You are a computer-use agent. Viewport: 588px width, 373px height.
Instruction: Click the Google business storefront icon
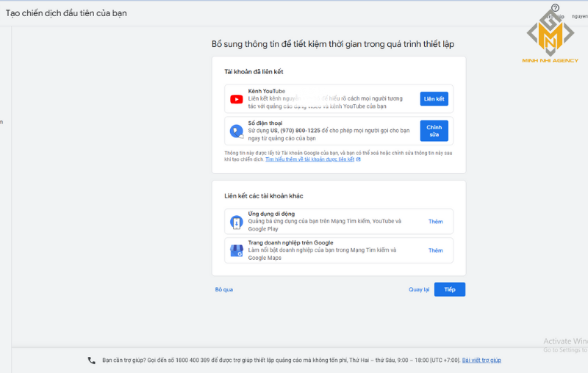[x=236, y=250]
